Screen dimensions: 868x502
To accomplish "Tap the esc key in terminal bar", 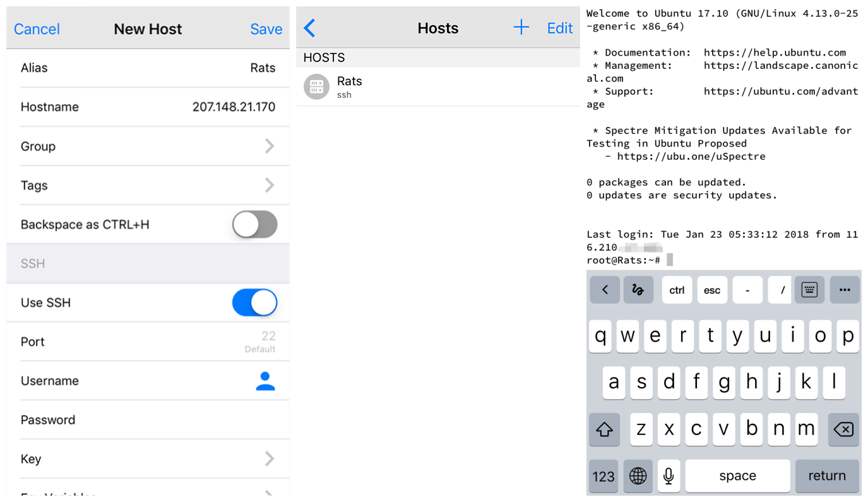I will pos(712,290).
